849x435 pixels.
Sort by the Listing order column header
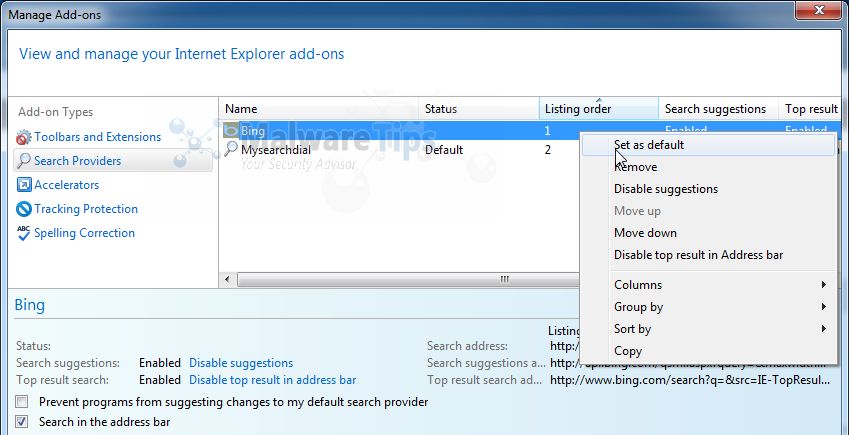click(x=599, y=109)
